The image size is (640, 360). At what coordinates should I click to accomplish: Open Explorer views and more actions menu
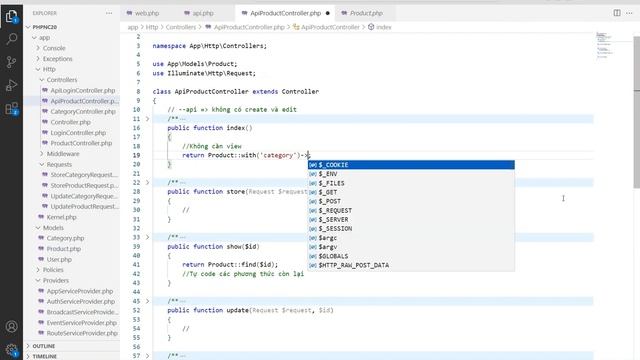click(x=109, y=13)
